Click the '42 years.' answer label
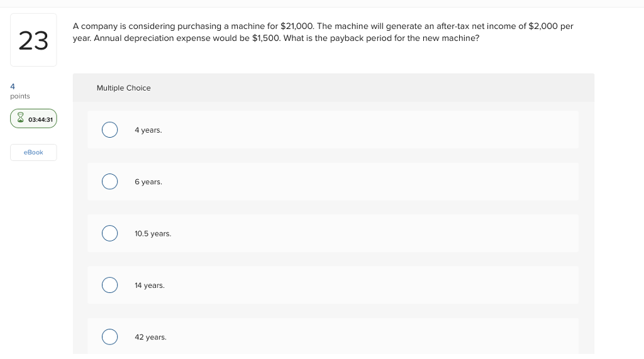This screenshot has width=644, height=359. click(x=150, y=338)
